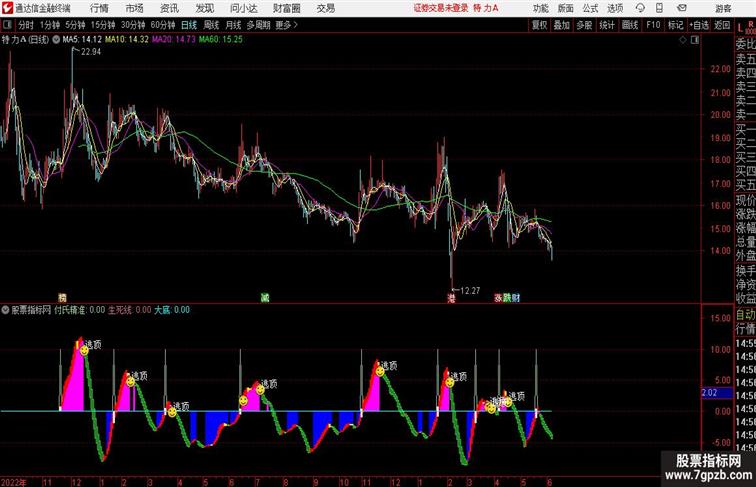
Task: Open the 自动 tab in the right sidebar
Action: pos(745,315)
